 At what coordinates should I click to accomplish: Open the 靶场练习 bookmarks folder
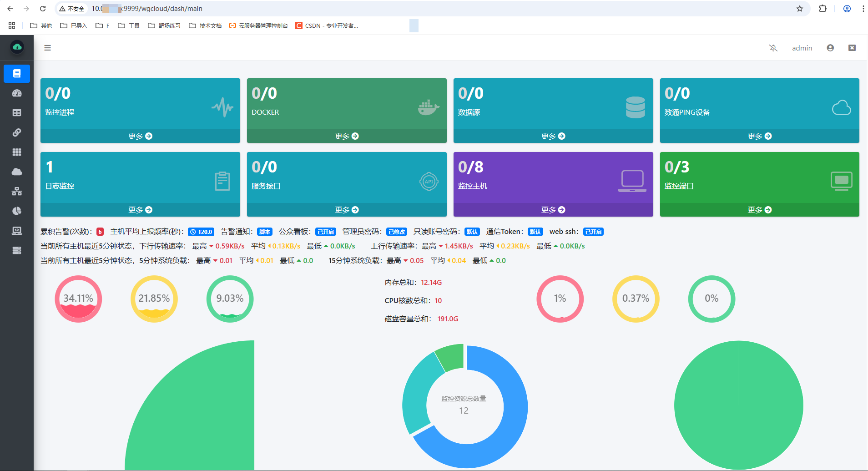164,25
